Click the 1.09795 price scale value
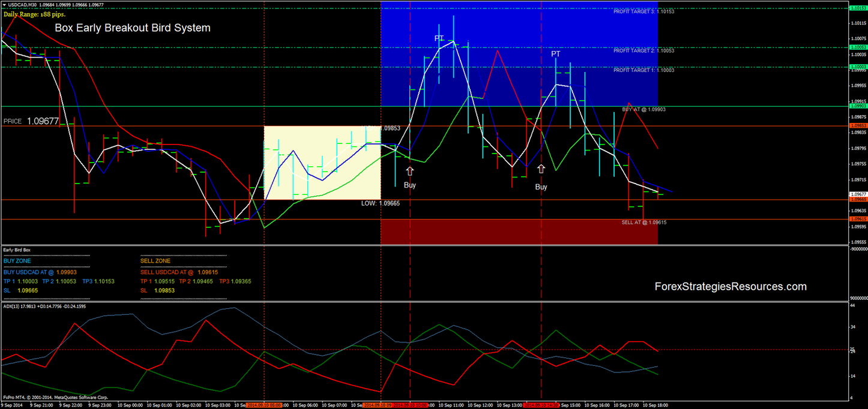This screenshot has height=409, width=868. click(858, 148)
